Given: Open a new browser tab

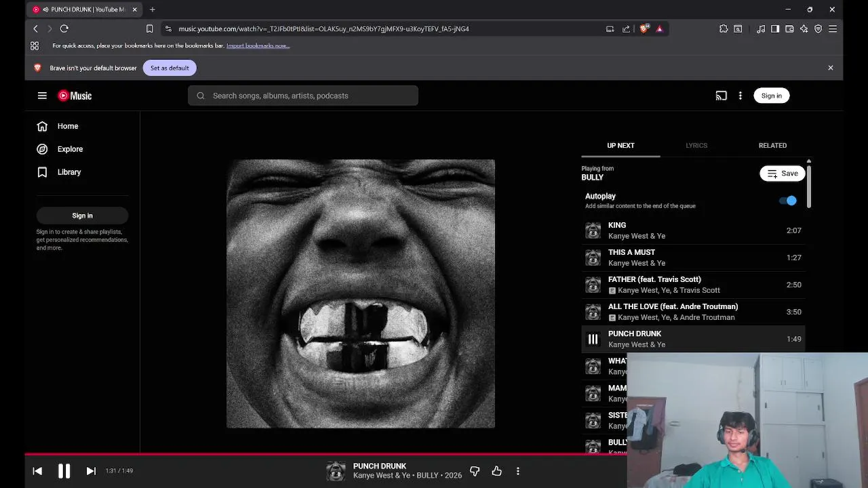Looking at the screenshot, I should click(x=152, y=9).
